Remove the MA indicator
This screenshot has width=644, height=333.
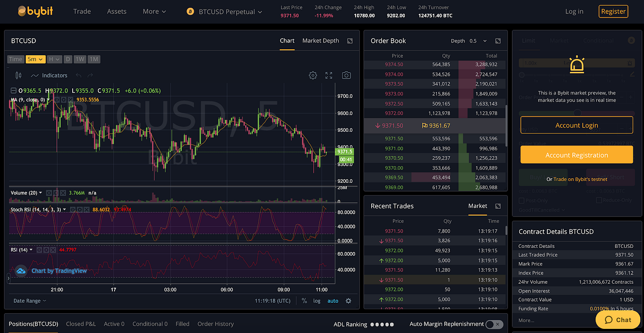[71, 99]
